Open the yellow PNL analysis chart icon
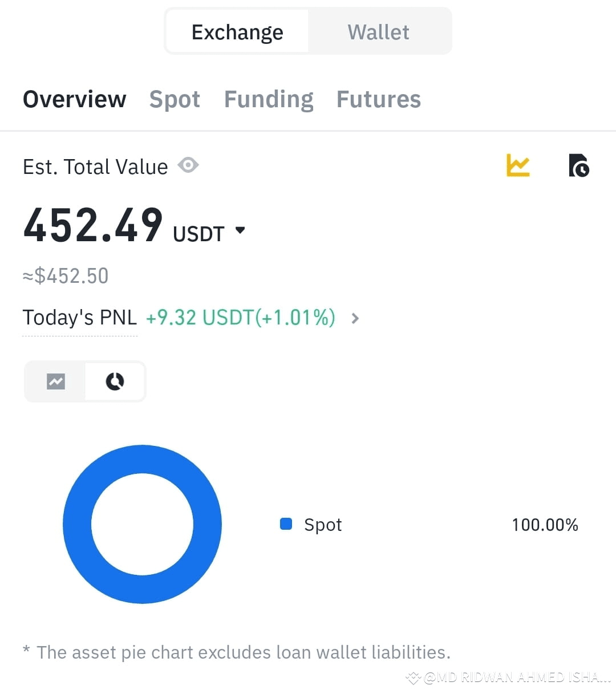 click(518, 165)
